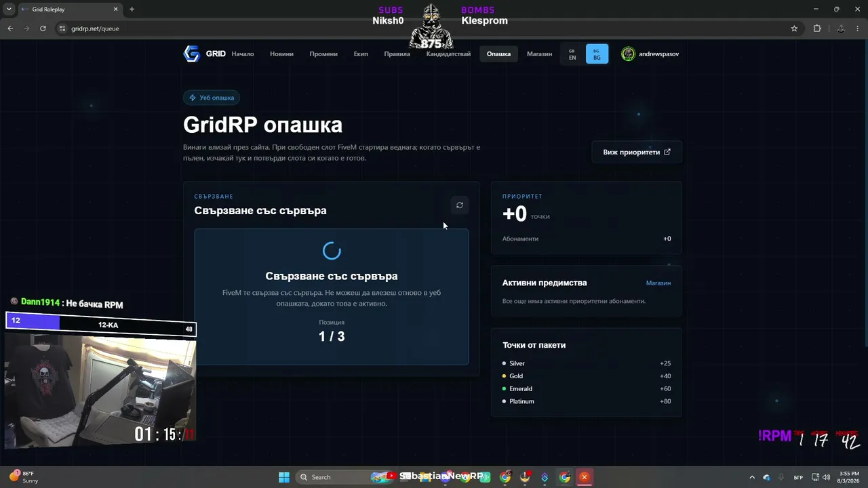Go forward with the browser forward arrow

click(26, 28)
